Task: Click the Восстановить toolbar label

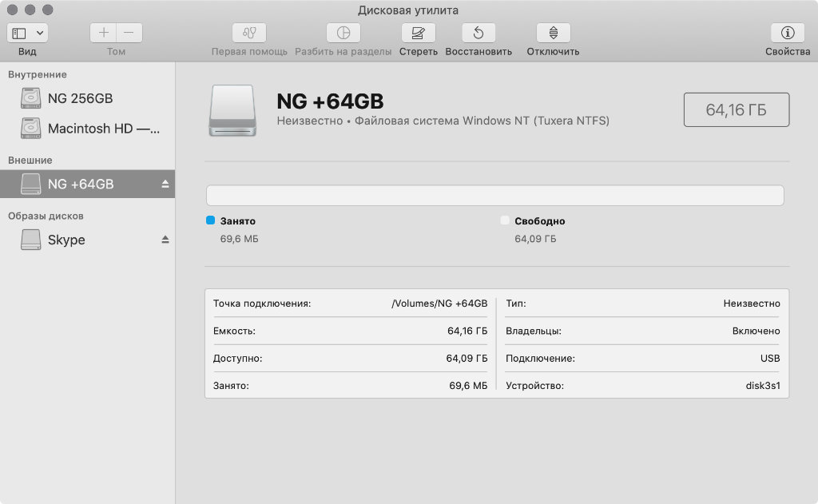Action: pyautogui.click(x=478, y=52)
